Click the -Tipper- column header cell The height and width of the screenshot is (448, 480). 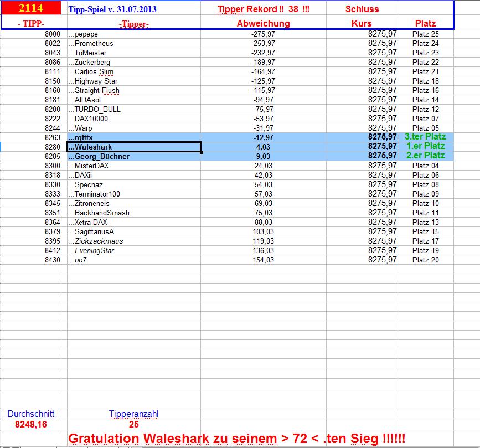[132, 24]
